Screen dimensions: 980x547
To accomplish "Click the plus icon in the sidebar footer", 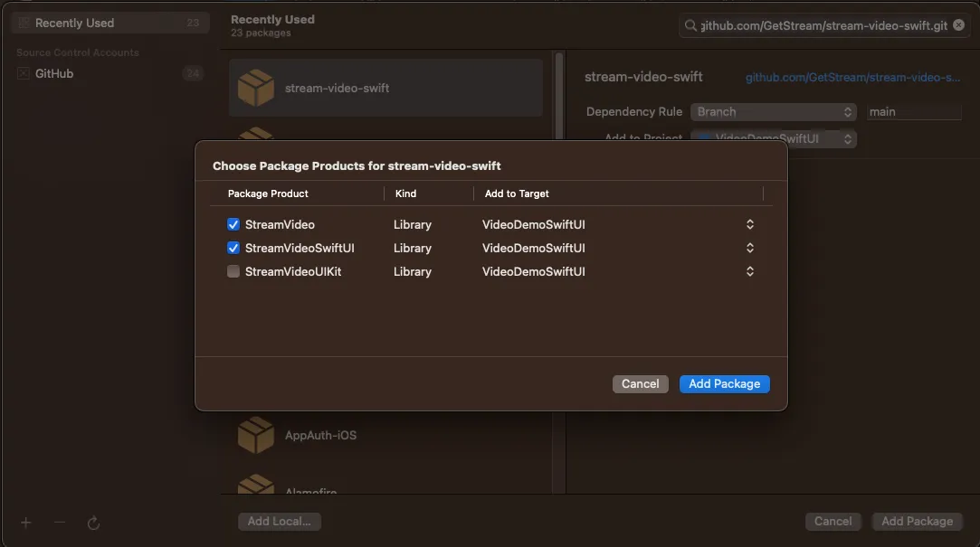I will (x=25, y=523).
